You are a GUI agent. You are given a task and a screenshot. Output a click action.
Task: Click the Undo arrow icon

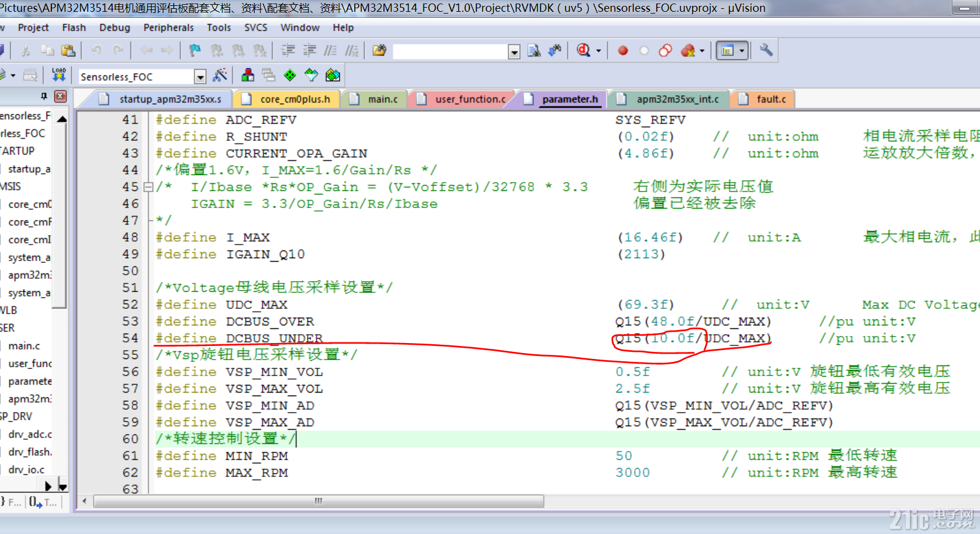coord(97,51)
